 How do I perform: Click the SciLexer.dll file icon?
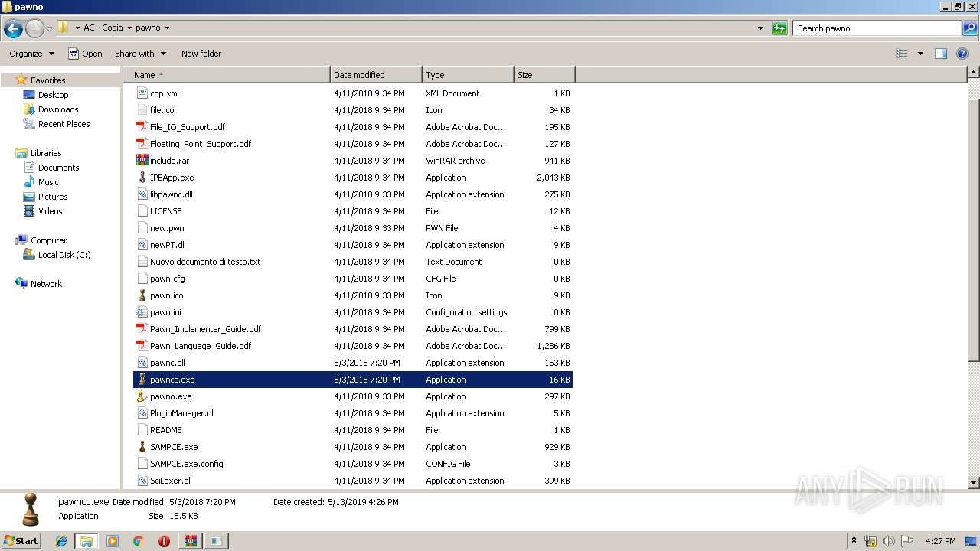(x=142, y=481)
